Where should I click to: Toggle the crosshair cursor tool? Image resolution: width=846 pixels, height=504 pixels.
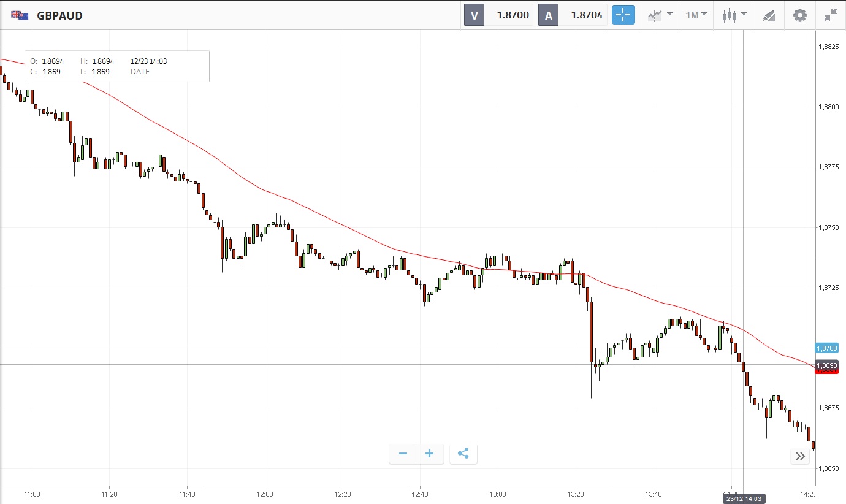[x=622, y=15]
